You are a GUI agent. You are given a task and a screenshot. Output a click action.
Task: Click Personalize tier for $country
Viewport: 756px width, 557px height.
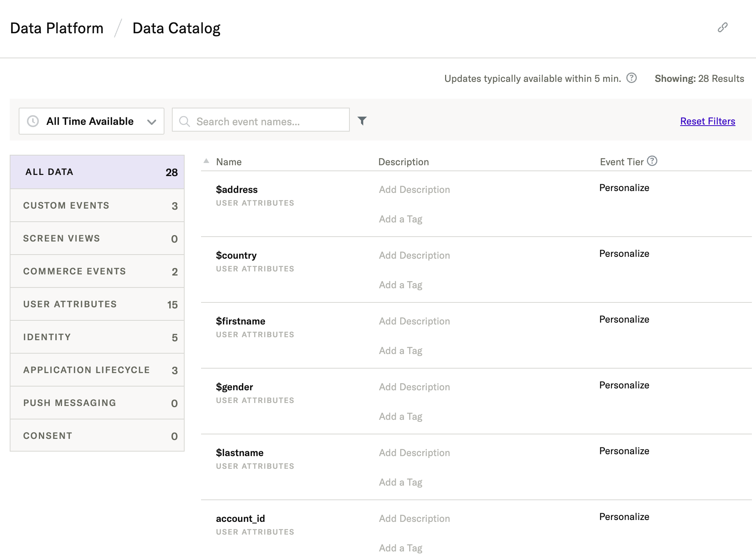(x=624, y=253)
